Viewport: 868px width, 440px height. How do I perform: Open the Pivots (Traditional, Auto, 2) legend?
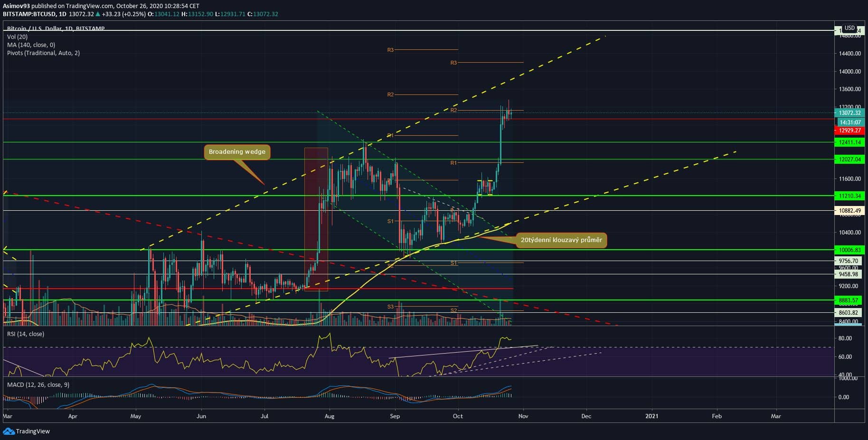[43, 53]
